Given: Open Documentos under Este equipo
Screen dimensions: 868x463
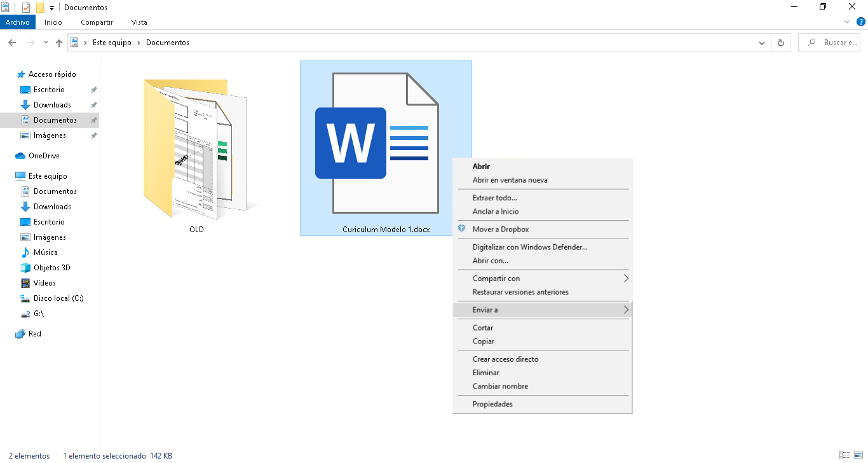Looking at the screenshot, I should coord(55,191).
